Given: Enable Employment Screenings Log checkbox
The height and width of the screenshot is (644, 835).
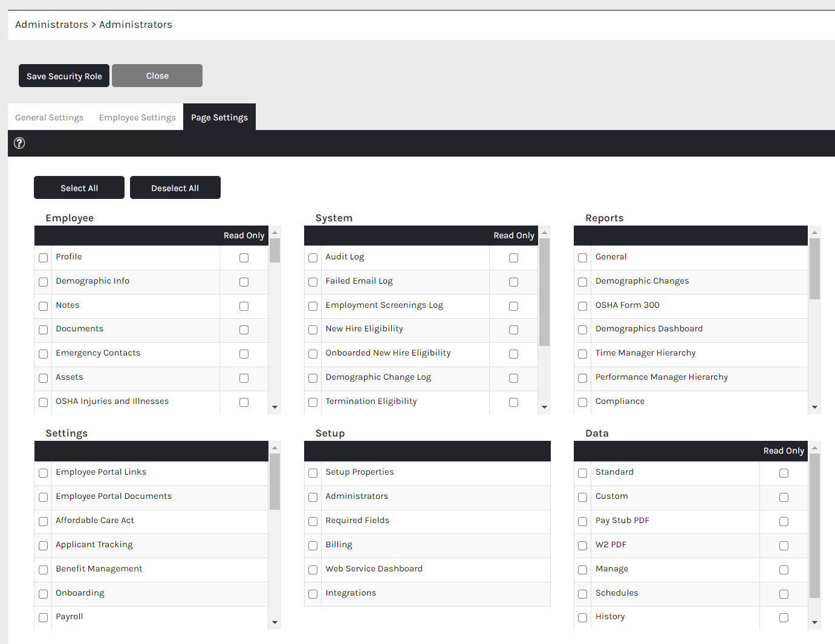Looking at the screenshot, I should [x=313, y=306].
